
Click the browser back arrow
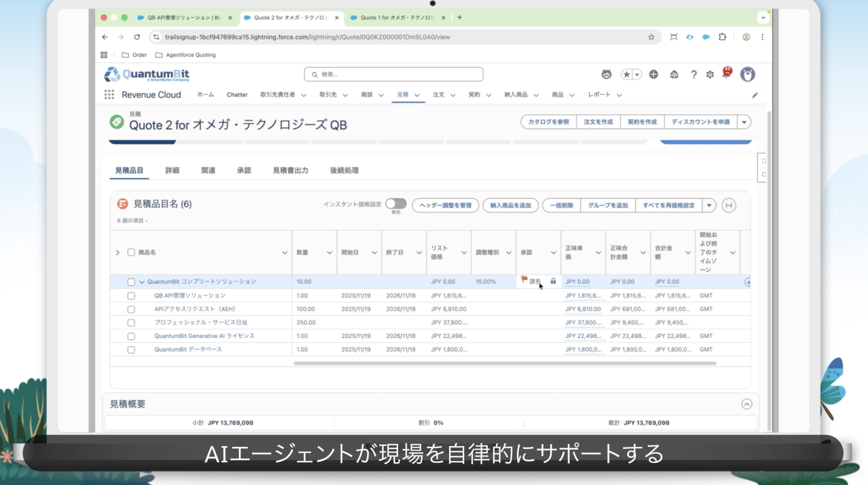pos(105,37)
